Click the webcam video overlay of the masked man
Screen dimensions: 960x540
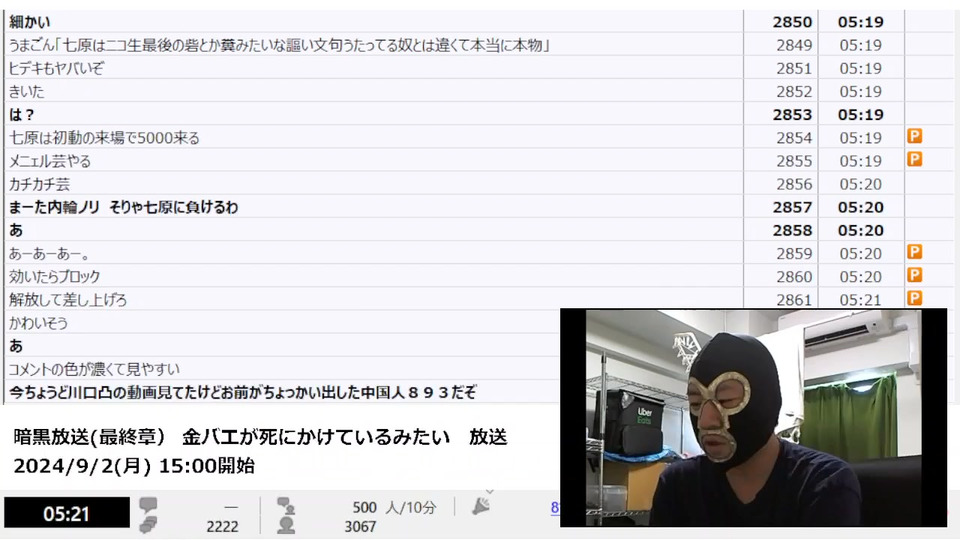(x=754, y=418)
